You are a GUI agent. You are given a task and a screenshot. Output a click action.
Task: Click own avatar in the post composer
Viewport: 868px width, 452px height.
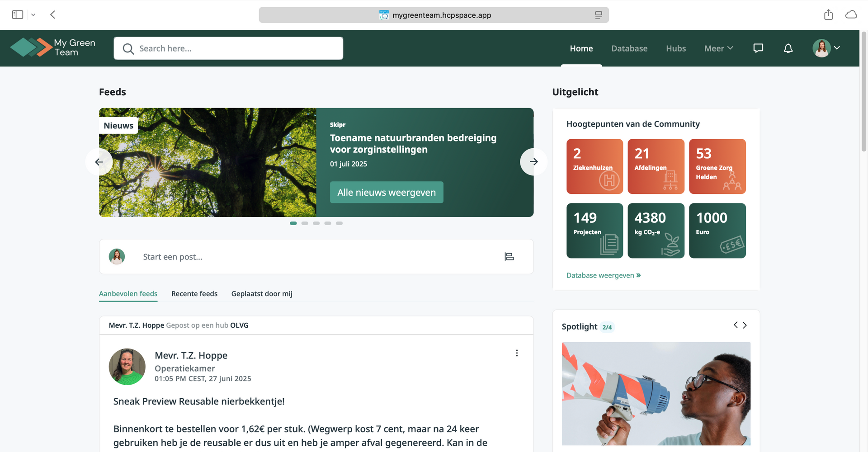pos(117,257)
